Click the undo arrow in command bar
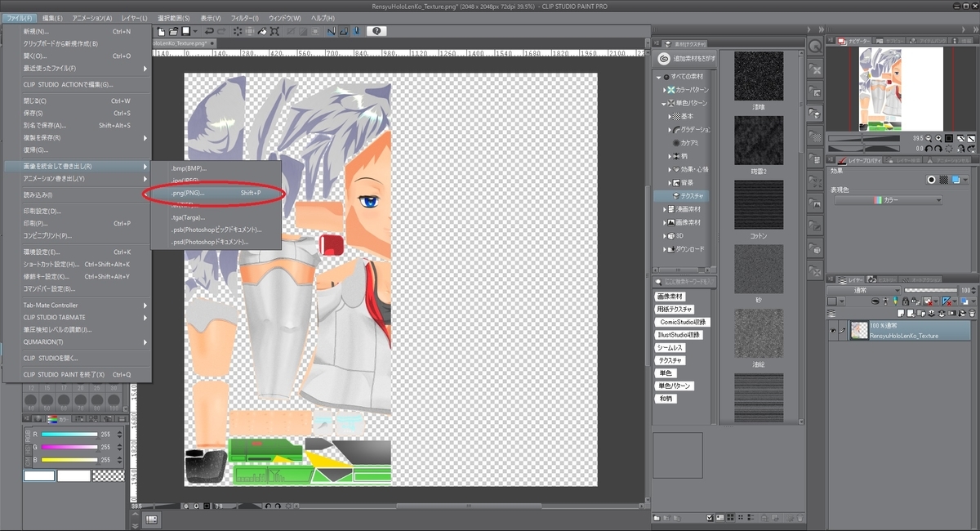980x531 pixels. pos(209,31)
